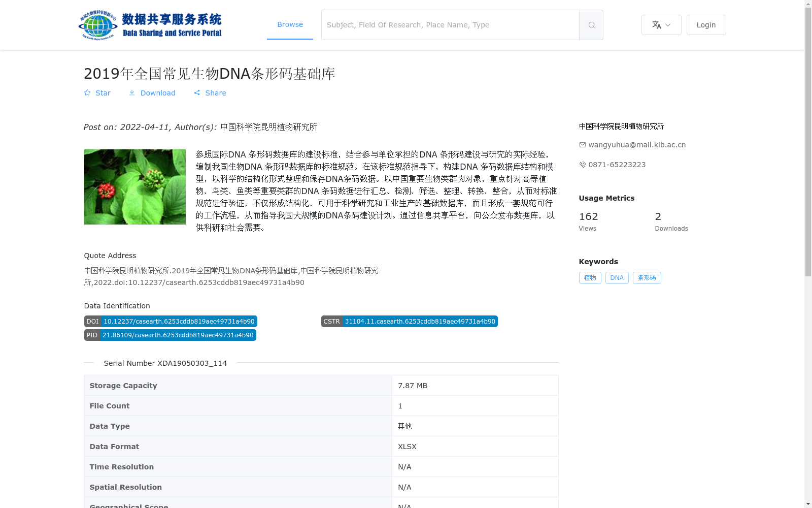Click the Login button

click(x=706, y=25)
